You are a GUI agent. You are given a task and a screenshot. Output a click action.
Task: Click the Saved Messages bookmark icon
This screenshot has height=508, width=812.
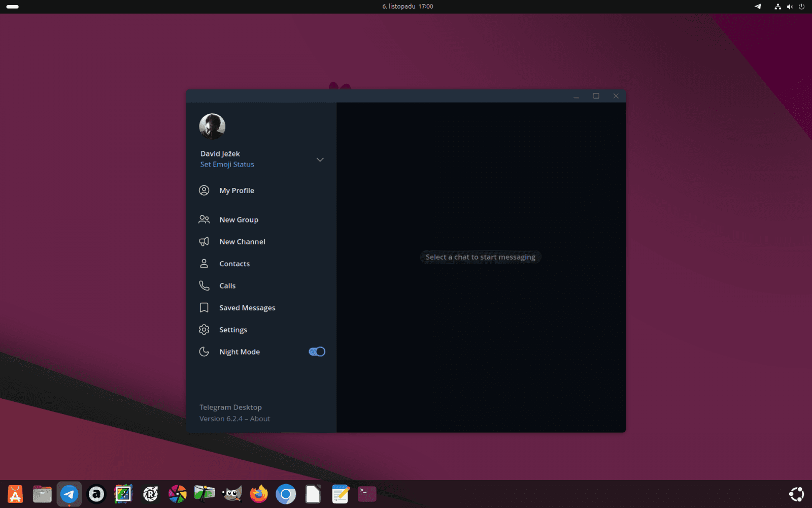click(x=204, y=308)
